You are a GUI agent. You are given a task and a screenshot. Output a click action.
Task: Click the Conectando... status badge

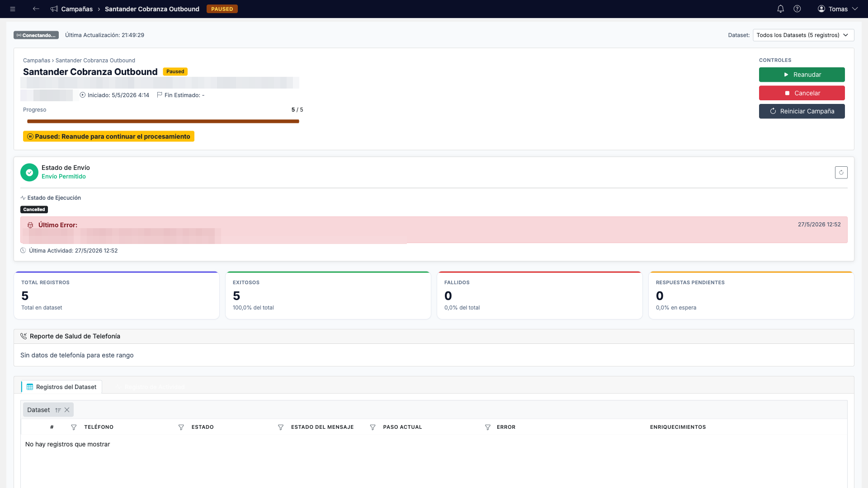click(x=36, y=35)
